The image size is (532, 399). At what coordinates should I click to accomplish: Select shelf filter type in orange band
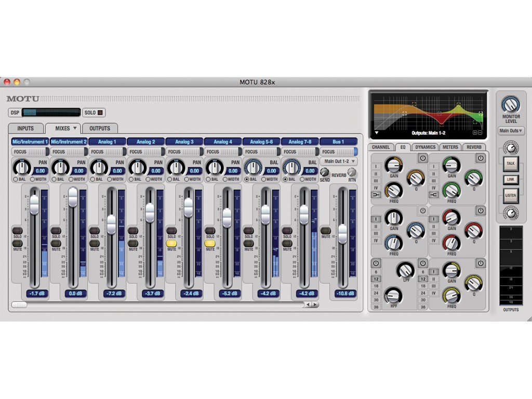click(x=376, y=195)
